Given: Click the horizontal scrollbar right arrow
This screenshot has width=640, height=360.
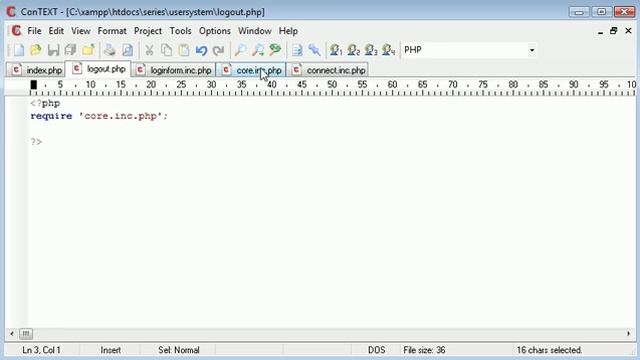Looking at the screenshot, I should pyautogui.click(x=628, y=334).
